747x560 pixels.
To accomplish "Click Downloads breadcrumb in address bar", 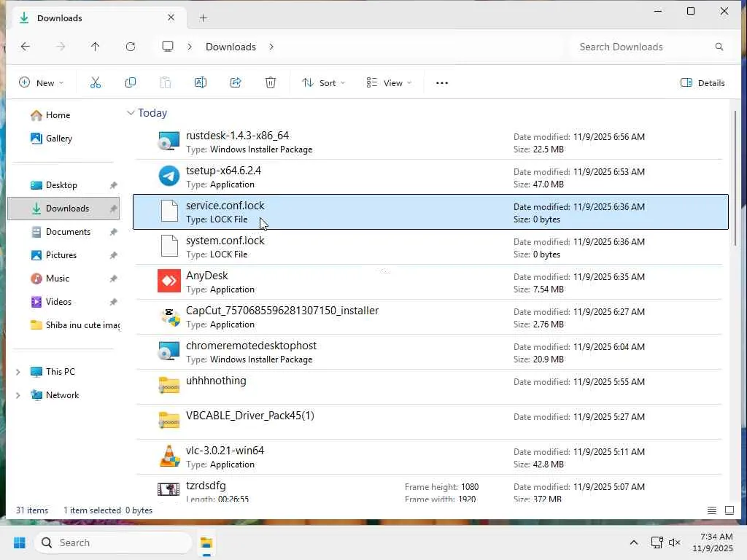I will point(231,47).
